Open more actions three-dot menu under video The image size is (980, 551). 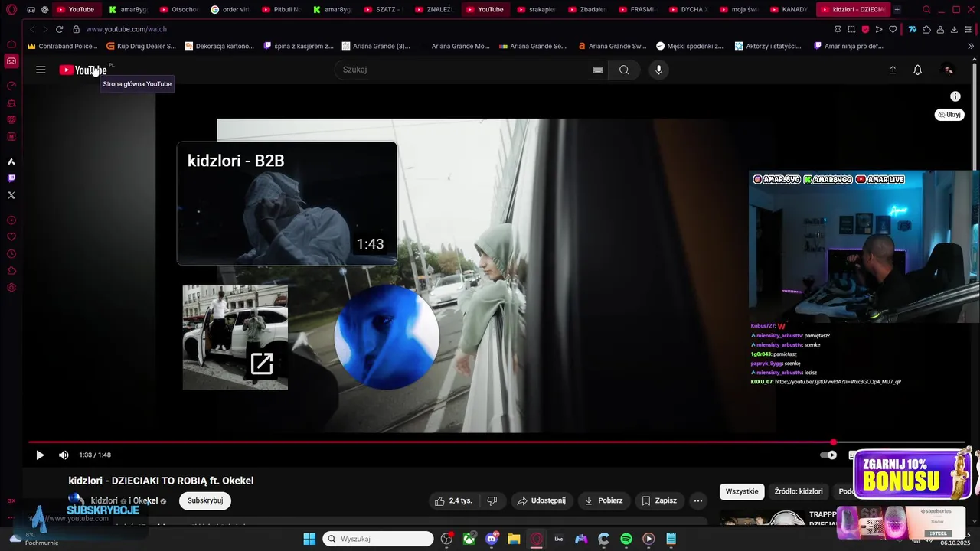pyautogui.click(x=697, y=500)
